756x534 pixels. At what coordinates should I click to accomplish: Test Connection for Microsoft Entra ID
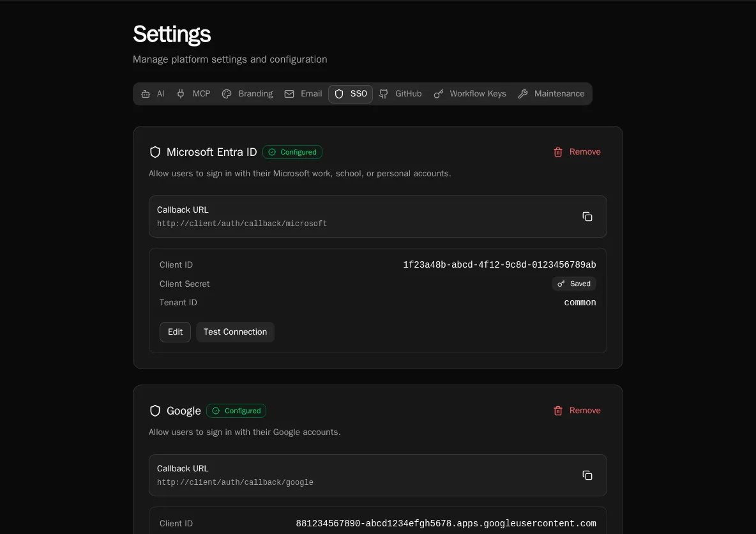pyautogui.click(x=235, y=332)
